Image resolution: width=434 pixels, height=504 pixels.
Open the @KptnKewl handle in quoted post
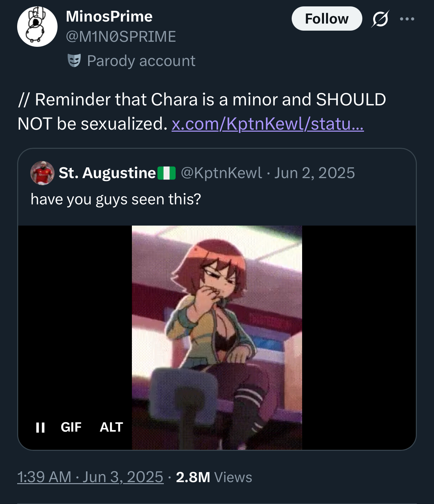(x=221, y=173)
